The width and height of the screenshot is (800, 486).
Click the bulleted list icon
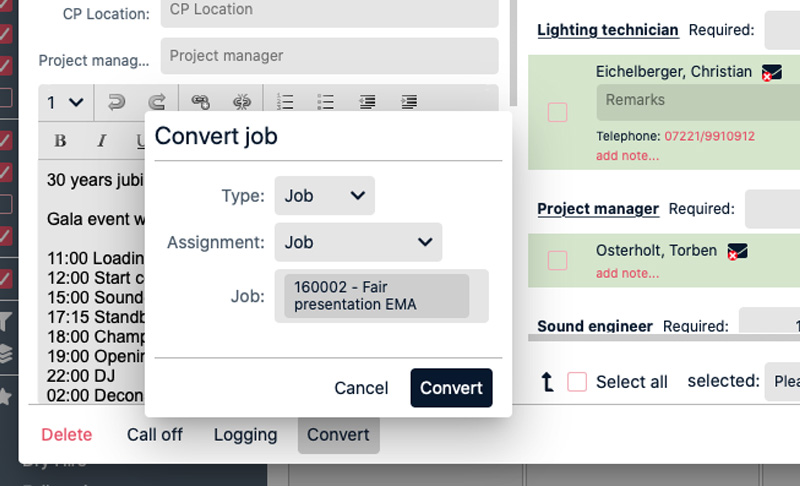(325, 102)
